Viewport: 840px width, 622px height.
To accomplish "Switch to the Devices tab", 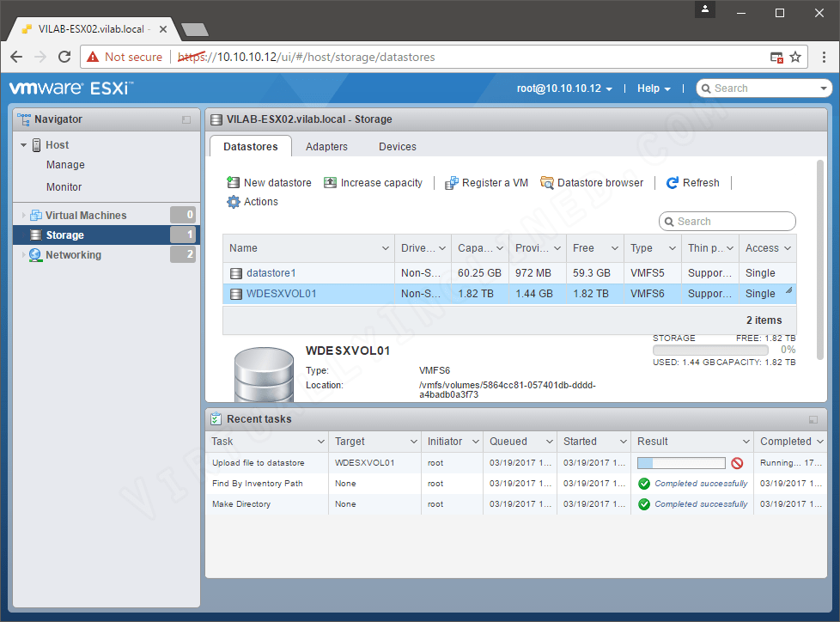I will pyautogui.click(x=398, y=147).
